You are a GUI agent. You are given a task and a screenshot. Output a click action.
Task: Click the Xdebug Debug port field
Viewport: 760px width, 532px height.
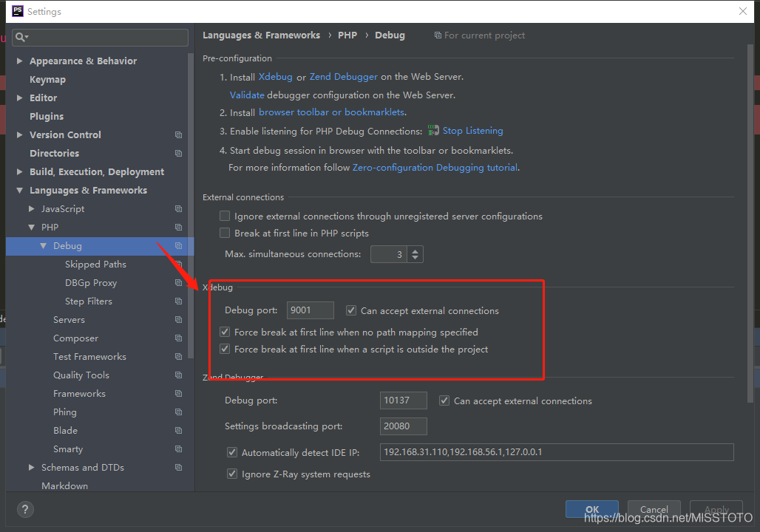[311, 310]
